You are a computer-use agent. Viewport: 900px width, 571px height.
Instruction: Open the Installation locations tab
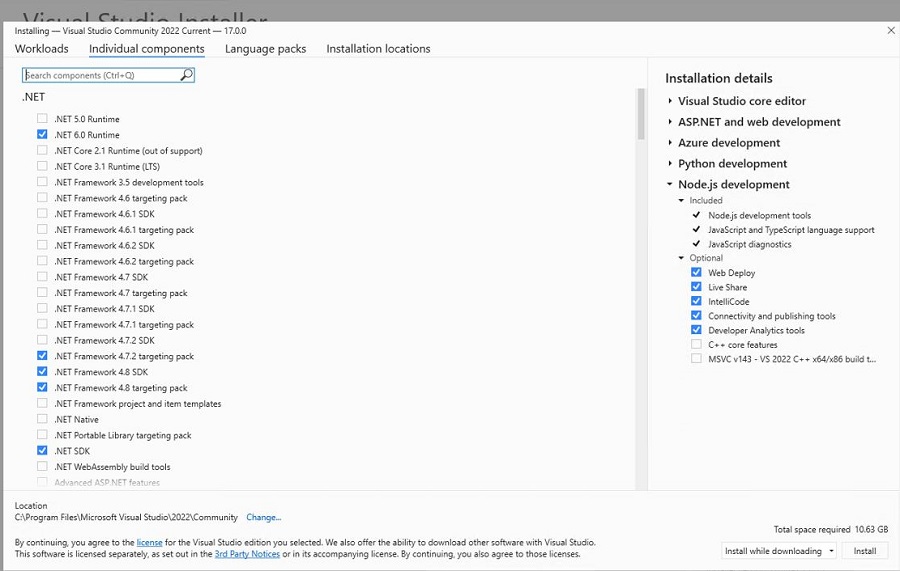(378, 49)
